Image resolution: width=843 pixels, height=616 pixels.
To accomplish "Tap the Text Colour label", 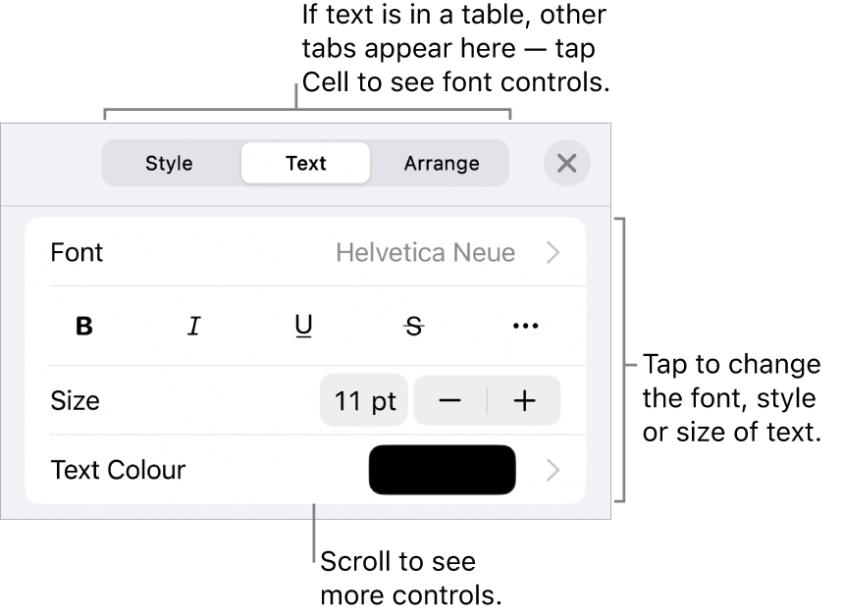I will tap(118, 470).
